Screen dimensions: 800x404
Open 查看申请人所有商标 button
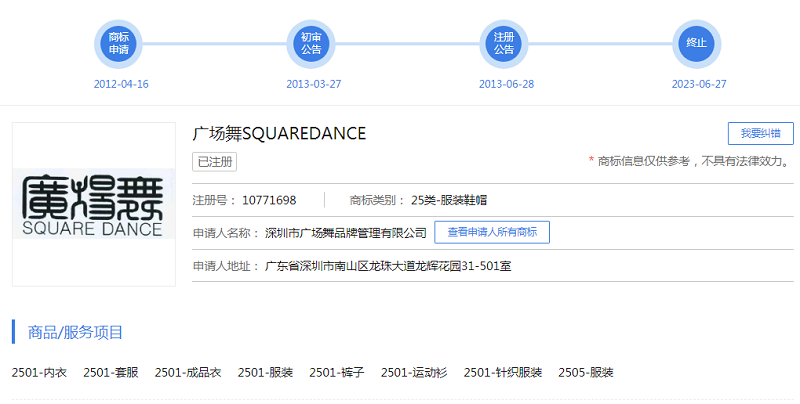pyautogui.click(x=491, y=232)
